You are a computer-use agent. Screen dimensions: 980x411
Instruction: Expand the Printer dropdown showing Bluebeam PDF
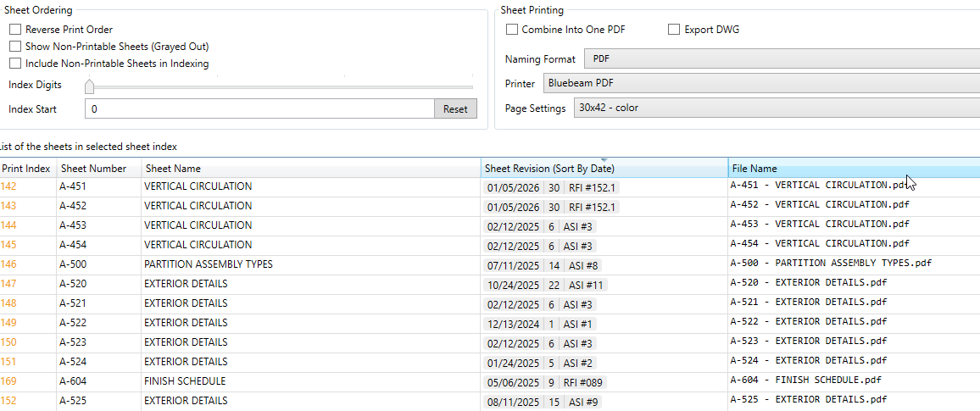pos(760,84)
